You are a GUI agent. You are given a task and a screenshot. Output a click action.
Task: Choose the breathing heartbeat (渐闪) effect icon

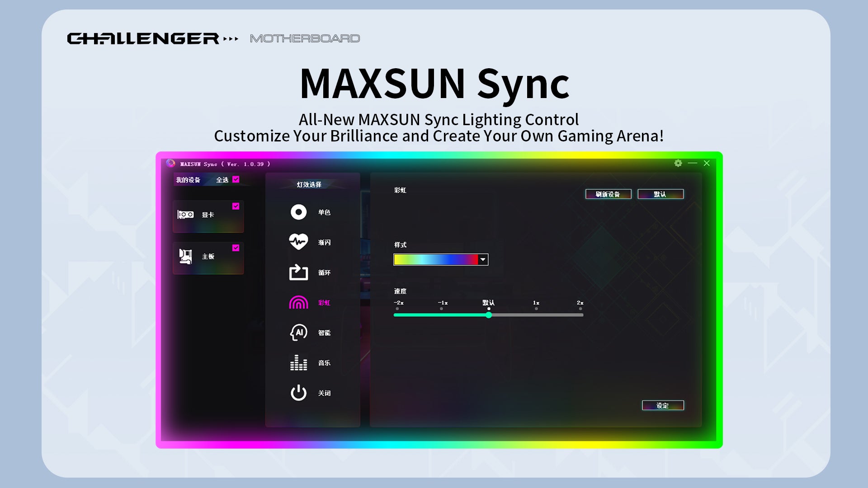tap(298, 242)
